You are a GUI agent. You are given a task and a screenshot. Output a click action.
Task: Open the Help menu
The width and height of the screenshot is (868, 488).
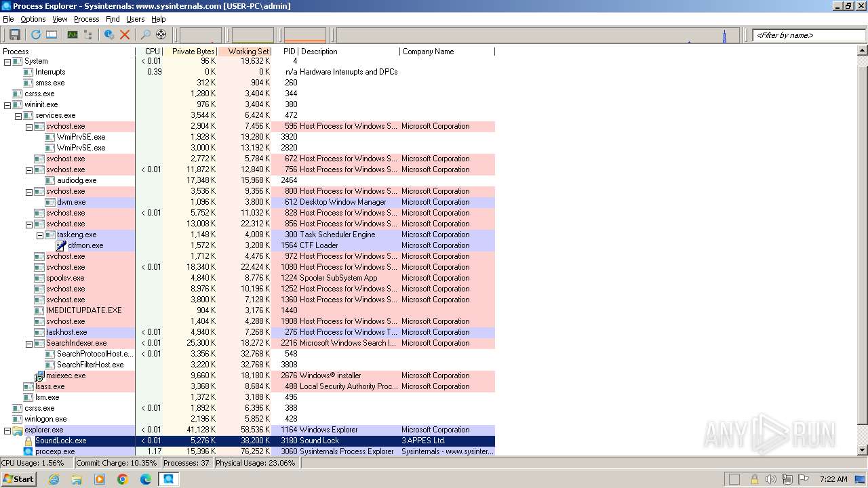(158, 19)
